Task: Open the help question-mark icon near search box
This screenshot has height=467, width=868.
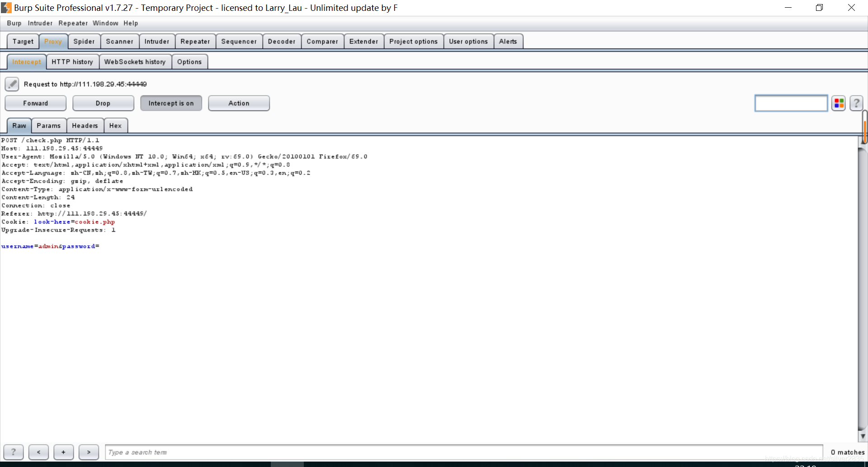Action: pyautogui.click(x=856, y=103)
